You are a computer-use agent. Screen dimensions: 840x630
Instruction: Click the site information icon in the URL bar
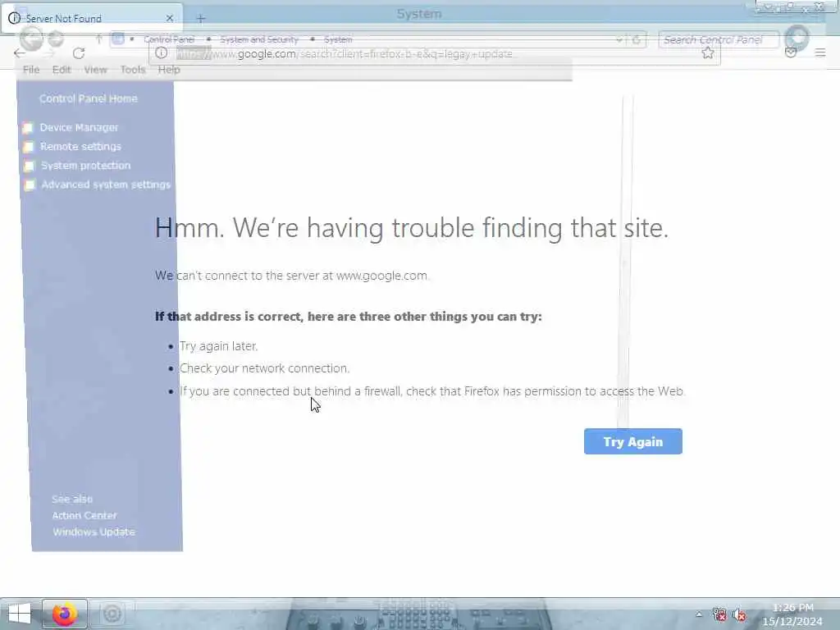coord(162,53)
